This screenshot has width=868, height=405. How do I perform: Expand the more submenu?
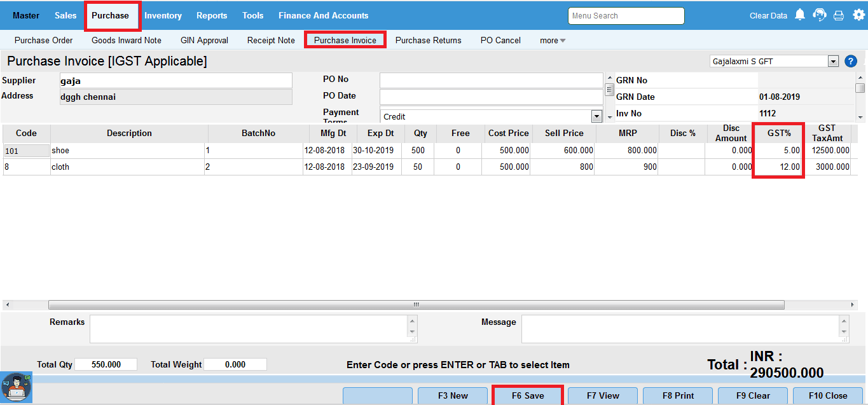point(552,40)
